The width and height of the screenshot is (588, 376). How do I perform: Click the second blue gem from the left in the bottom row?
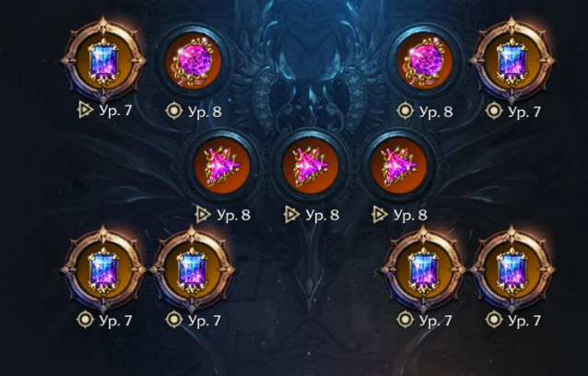(193, 269)
